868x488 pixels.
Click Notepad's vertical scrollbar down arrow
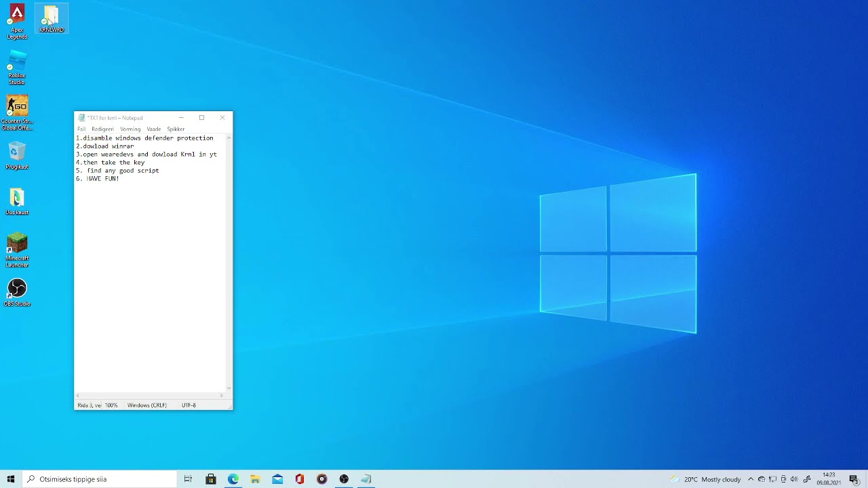[x=229, y=388]
